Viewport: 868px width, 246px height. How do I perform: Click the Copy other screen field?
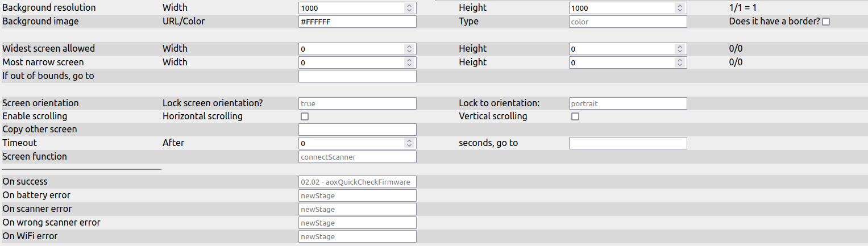pyautogui.click(x=357, y=130)
